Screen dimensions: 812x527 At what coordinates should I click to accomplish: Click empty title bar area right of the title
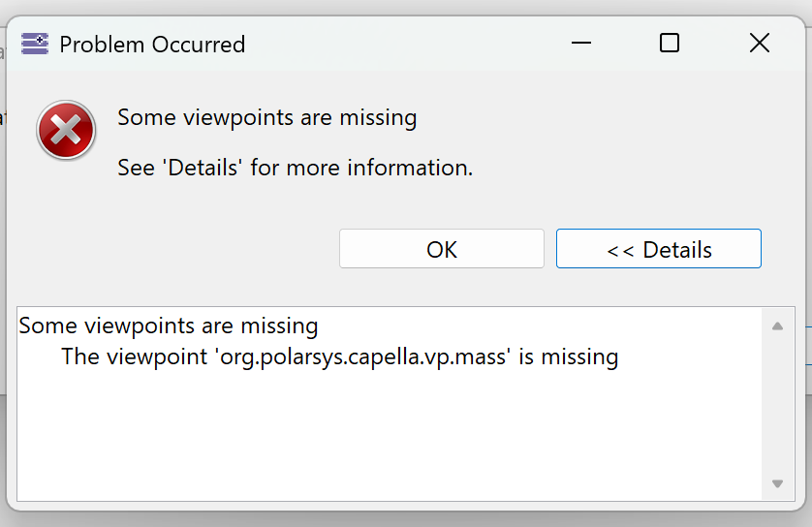click(407, 45)
